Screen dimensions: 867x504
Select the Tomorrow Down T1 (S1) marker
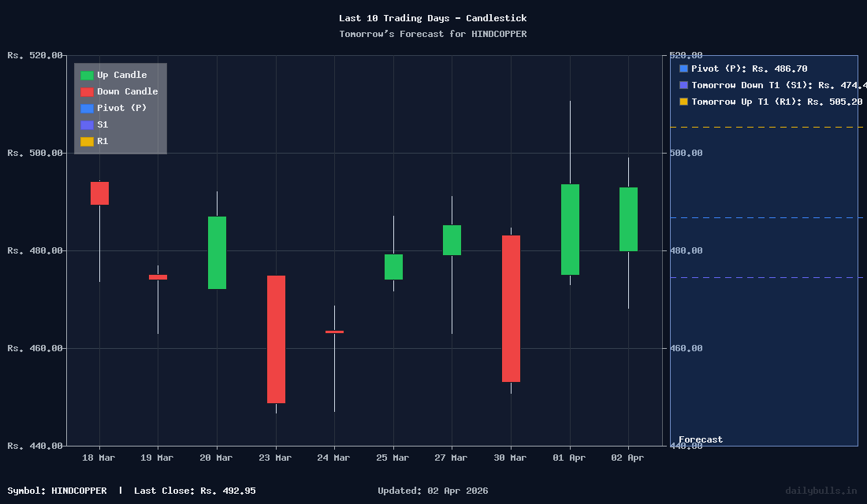[683, 85]
